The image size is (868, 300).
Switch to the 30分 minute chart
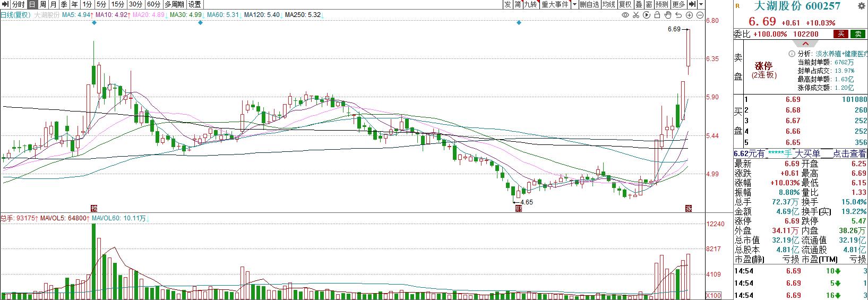tap(135, 4)
